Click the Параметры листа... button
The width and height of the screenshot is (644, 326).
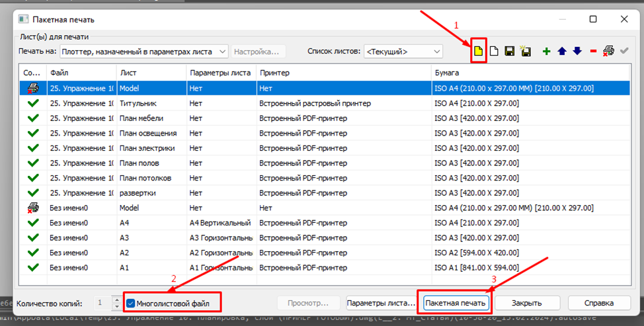coord(382,304)
